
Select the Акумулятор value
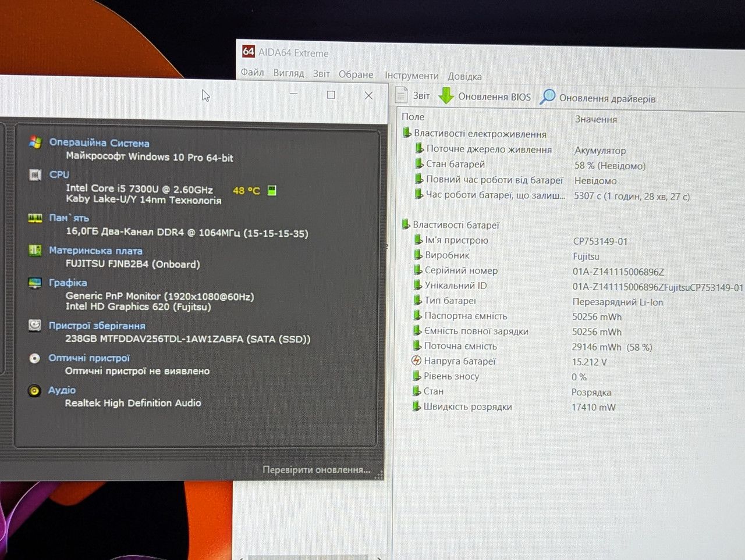pos(600,151)
